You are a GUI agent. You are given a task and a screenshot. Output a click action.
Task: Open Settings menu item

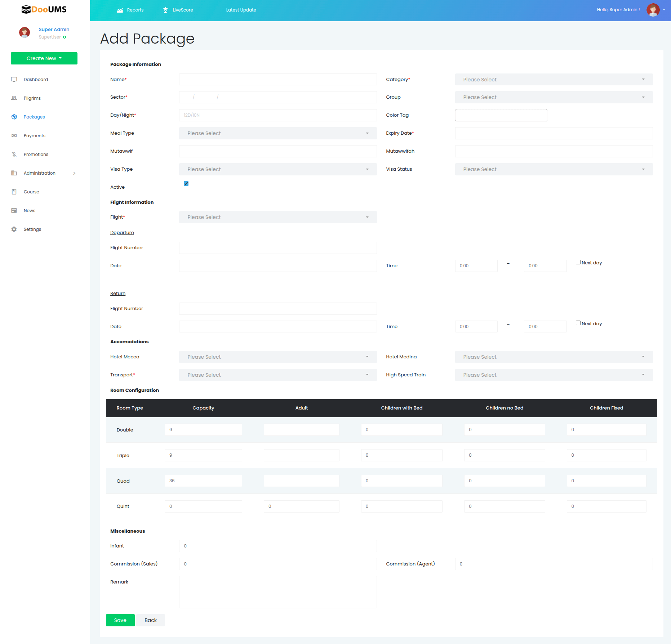(x=32, y=229)
